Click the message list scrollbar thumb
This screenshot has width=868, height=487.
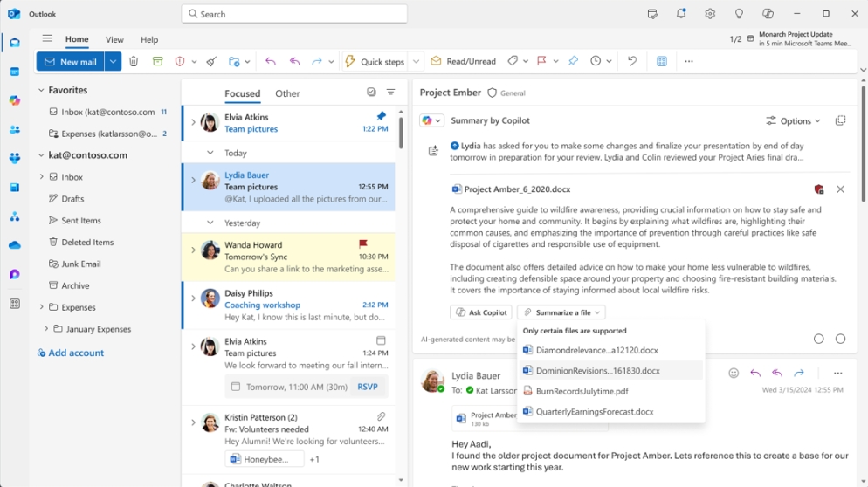400,133
